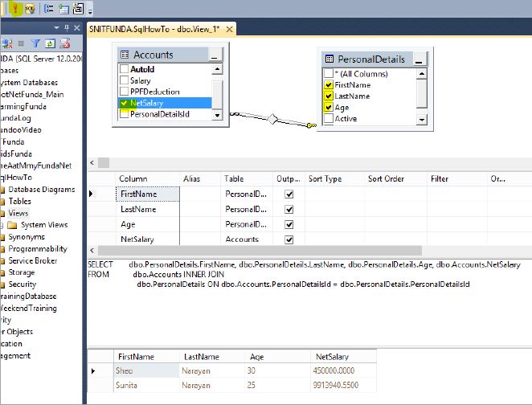Uncheck the NetSalary column in Accounts
Viewport: 532px width, 405px height.
tap(125, 103)
